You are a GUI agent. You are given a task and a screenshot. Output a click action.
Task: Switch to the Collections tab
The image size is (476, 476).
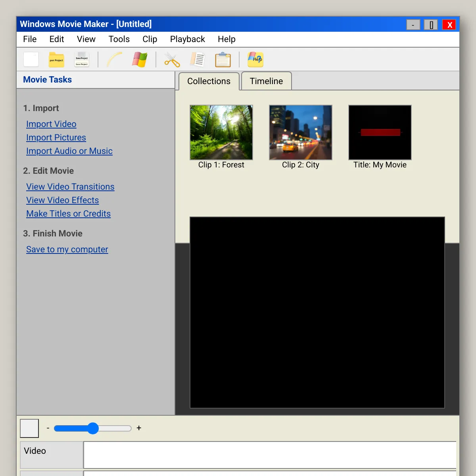(x=209, y=81)
